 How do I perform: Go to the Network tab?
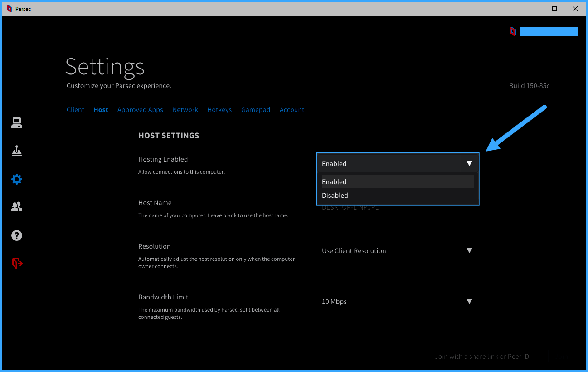tap(185, 110)
